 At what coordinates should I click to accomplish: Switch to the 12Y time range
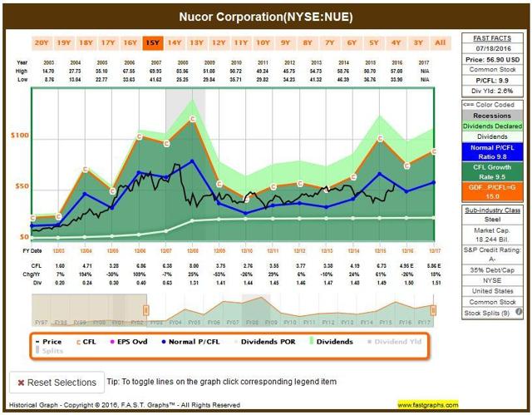[219, 42]
